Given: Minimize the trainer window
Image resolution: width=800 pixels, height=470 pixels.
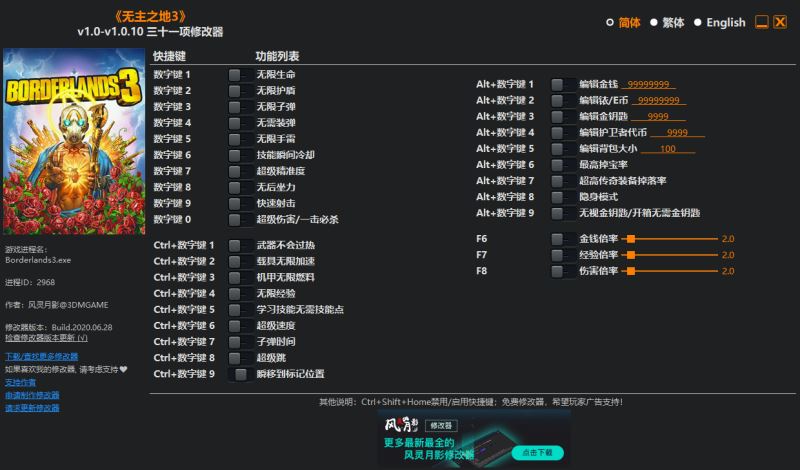Looking at the screenshot, I should pos(762,22).
